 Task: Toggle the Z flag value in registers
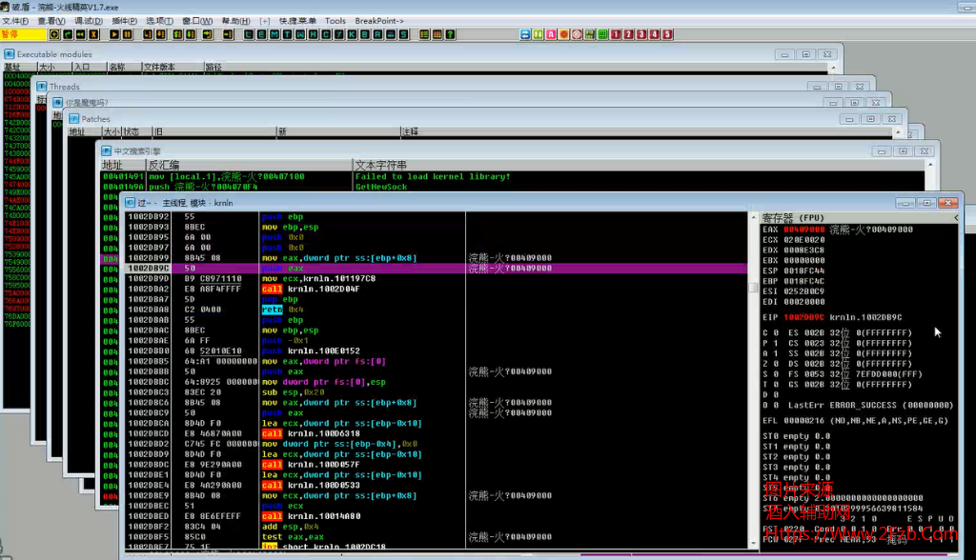[777, 363]
